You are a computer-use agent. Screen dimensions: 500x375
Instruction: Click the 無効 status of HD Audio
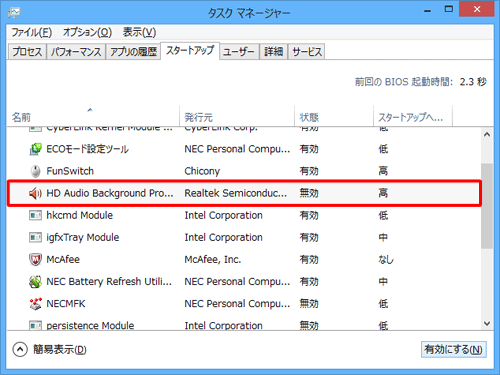[309, 193]
